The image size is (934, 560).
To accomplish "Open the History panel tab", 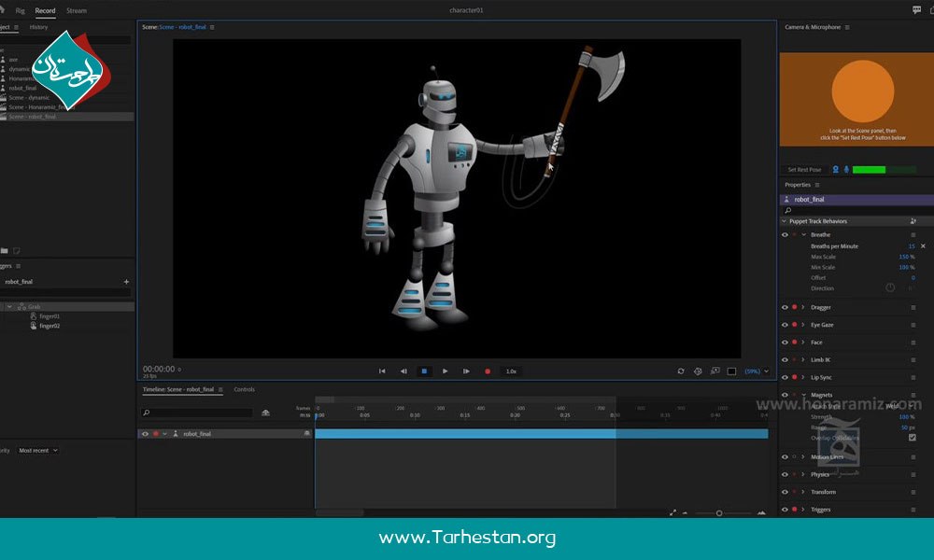I will pyautogui.click(x=38, y=27).
